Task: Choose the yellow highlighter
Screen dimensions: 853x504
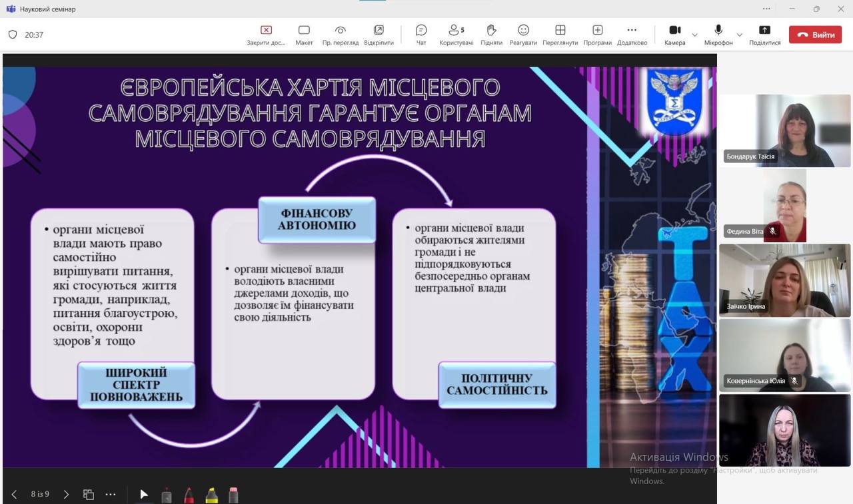Action: [x=211, y=495]
